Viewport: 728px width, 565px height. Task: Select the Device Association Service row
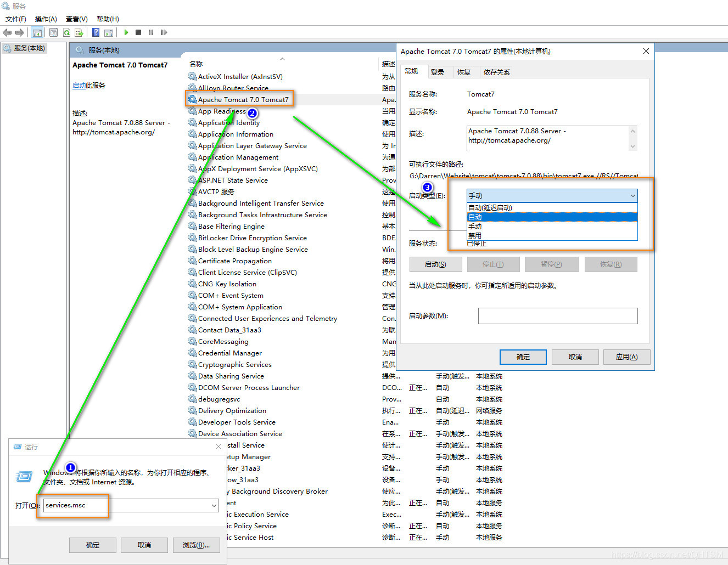pyautogui.click(x=240, y=433)
